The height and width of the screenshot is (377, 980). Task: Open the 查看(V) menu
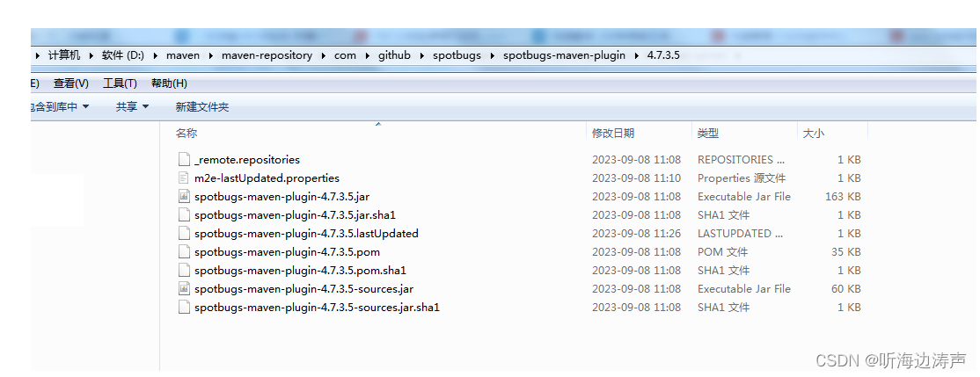(x=70, y=83)
